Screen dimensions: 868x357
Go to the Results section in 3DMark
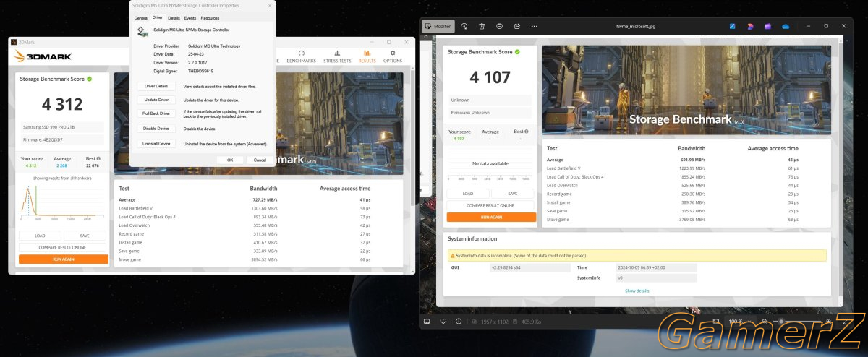coord(367,56)
